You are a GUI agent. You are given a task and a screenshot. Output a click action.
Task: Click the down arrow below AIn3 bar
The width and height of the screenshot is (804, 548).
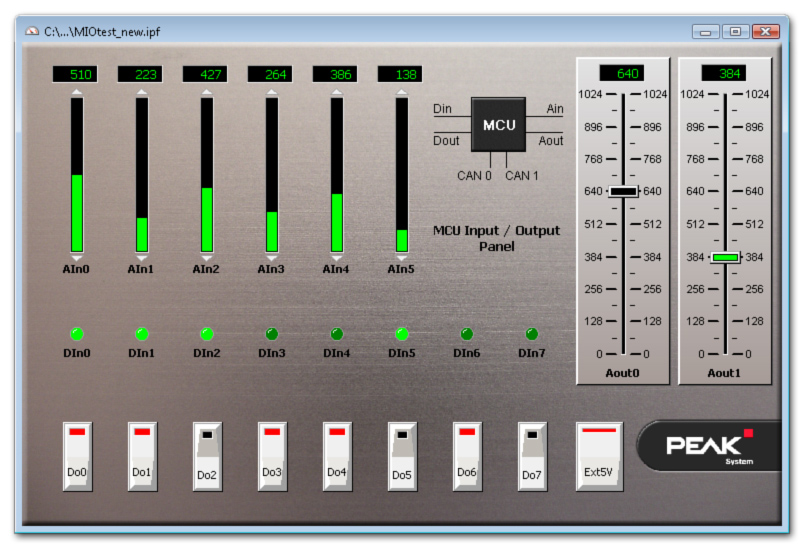(x=272, y=258)
